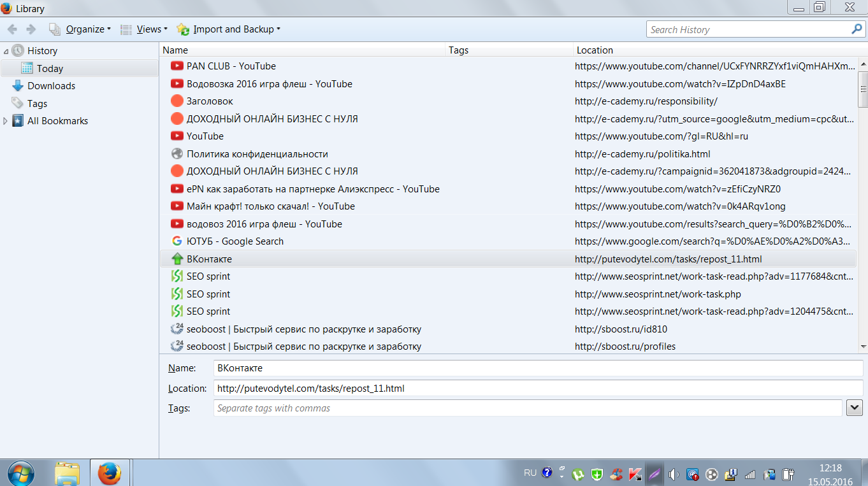Viewport: 868px width, 486px height.
Task: Open the Organize menu
Action: coord(80,29)
